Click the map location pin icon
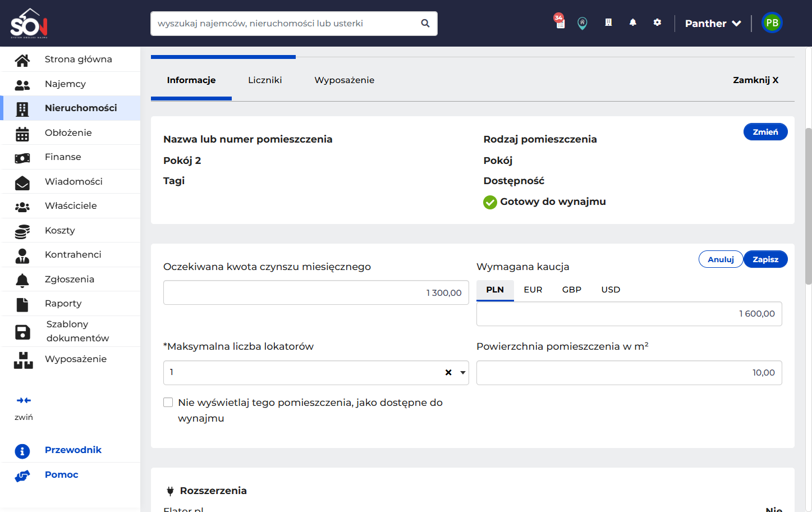The height and width of the screenshot is (512, 812). tap(582, 23)
